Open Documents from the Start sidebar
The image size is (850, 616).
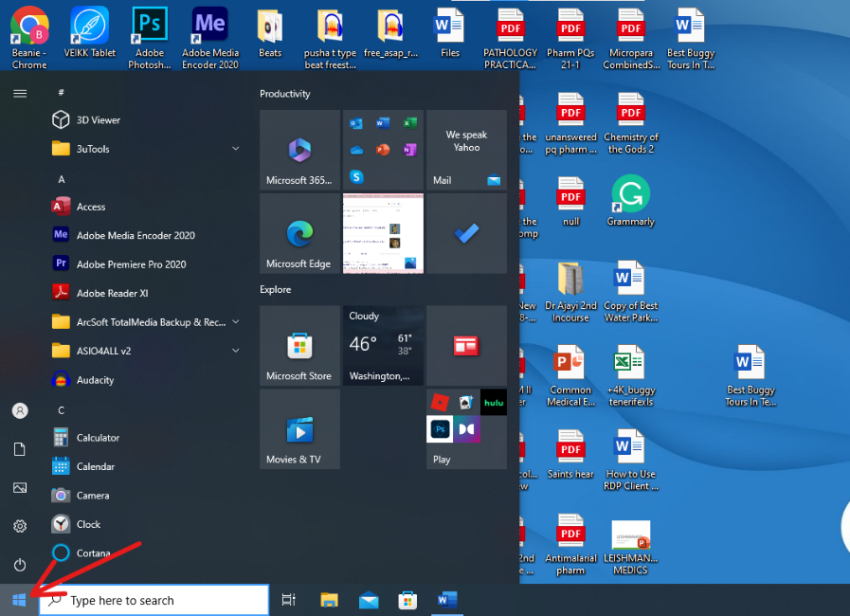pyautogui.click(x=20, y=449)
